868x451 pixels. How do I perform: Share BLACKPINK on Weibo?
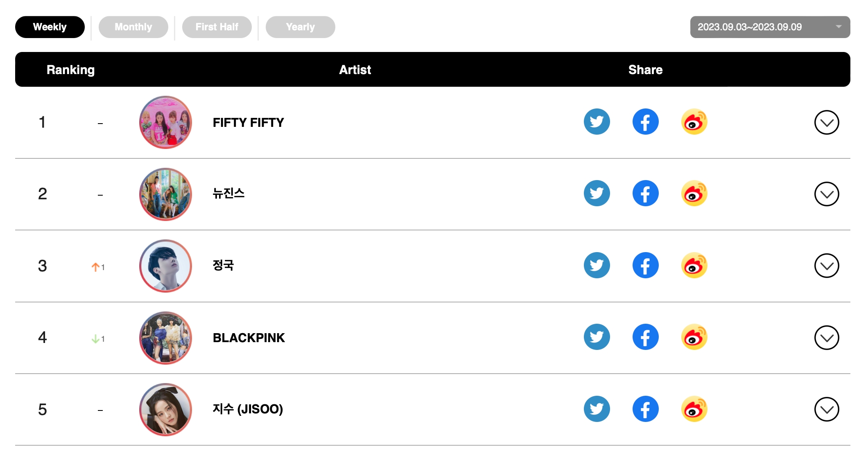[x=694, y=337]
